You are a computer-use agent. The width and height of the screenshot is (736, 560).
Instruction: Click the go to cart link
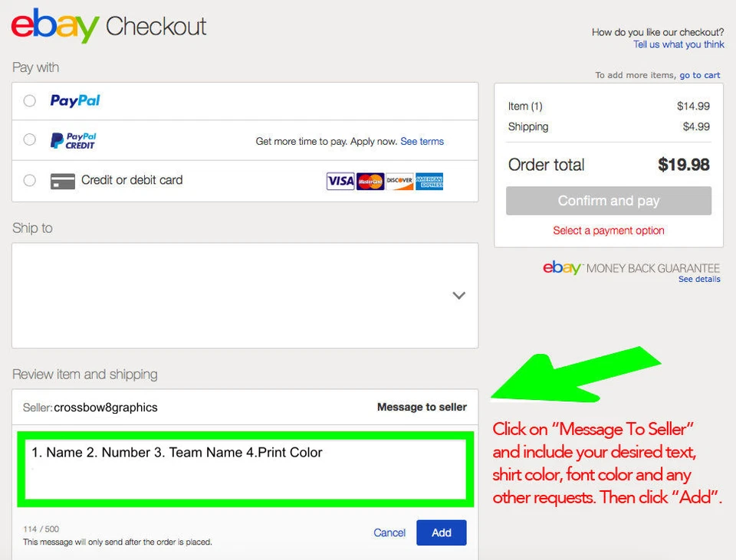click(x=699, y=75)
